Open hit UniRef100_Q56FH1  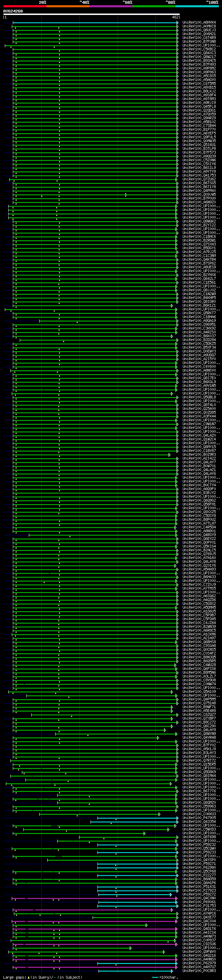[x=199, y=504]
